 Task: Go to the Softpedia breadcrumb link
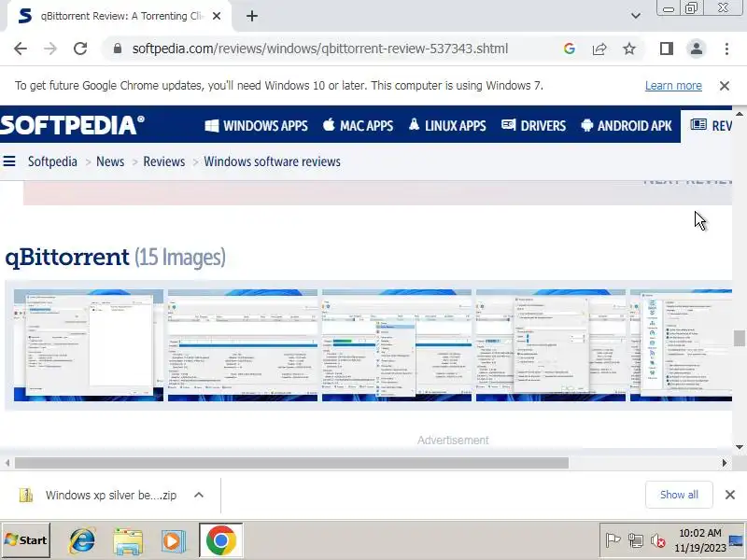tap(52, 161)
